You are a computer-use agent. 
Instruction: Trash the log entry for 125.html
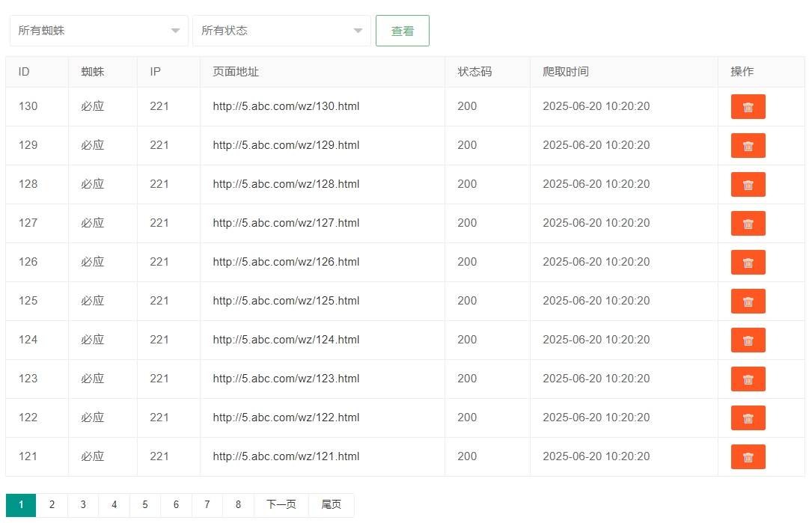[748, 302]
